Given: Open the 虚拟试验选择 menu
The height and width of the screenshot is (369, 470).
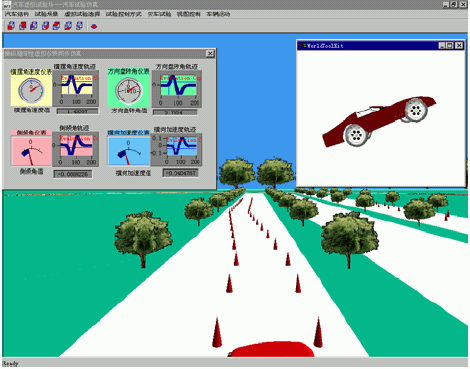Looking at the screenshot, I should (82, 14).
